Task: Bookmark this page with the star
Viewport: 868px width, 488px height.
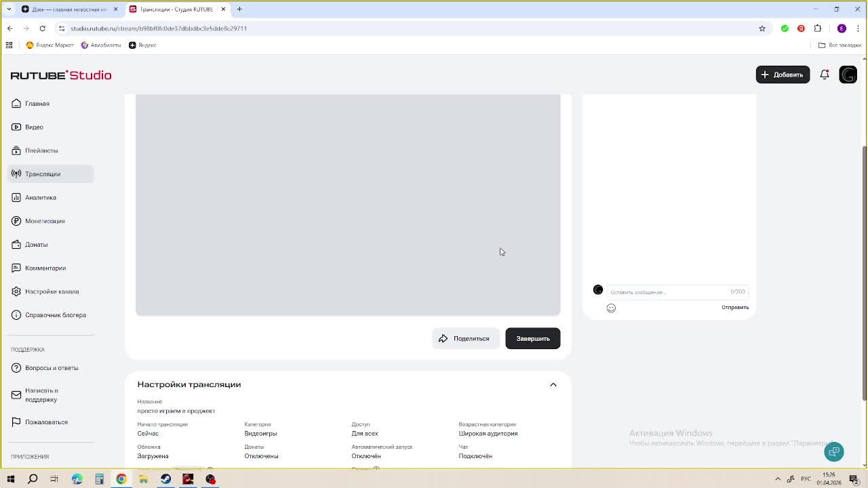Action: tap(762, 28)
